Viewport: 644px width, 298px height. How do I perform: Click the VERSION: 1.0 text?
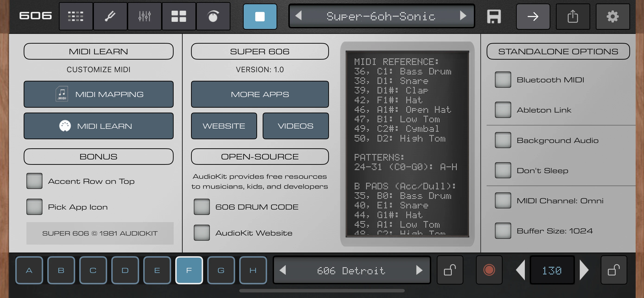(x=260, y=69)
